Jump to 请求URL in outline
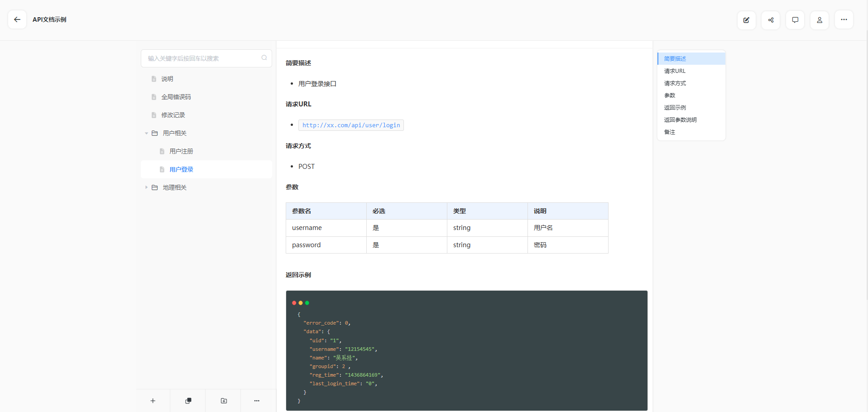 (x=675, y=71)
